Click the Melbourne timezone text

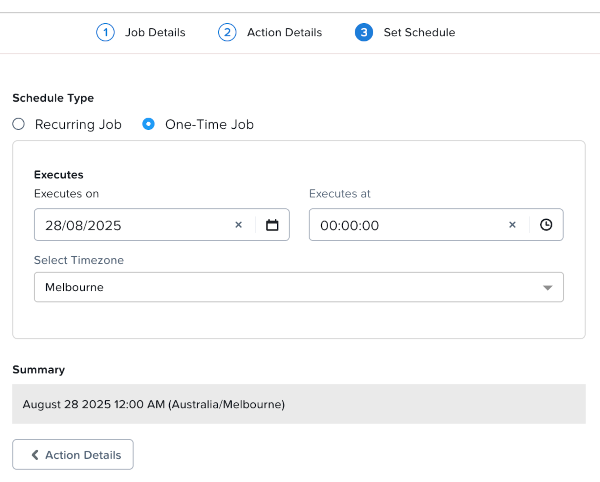coord(74,287)
